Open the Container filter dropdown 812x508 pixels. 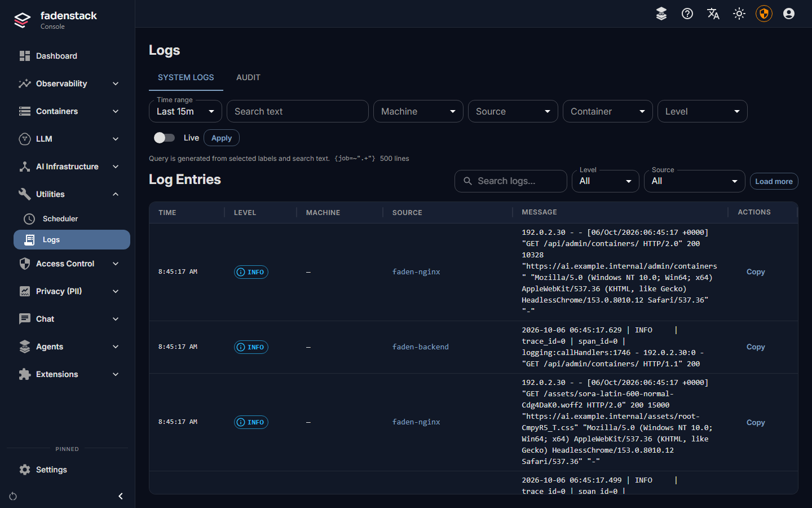(x=608, y=111)
